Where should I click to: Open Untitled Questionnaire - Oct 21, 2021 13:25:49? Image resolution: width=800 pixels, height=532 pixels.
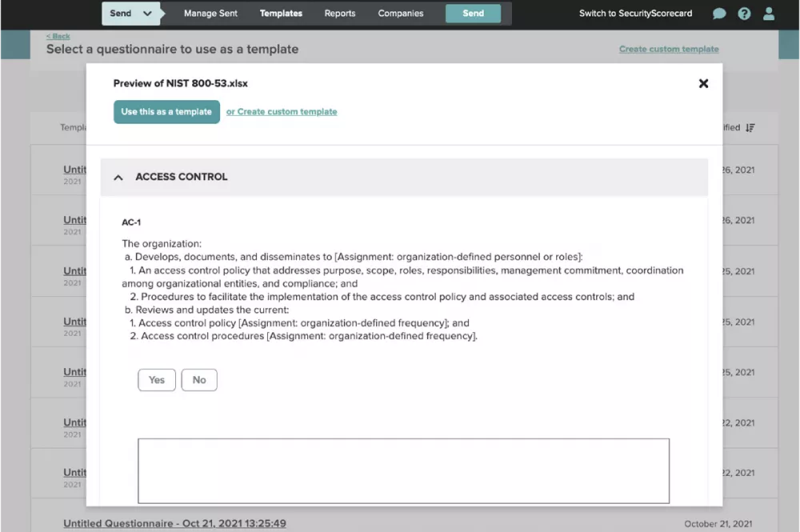174,523
